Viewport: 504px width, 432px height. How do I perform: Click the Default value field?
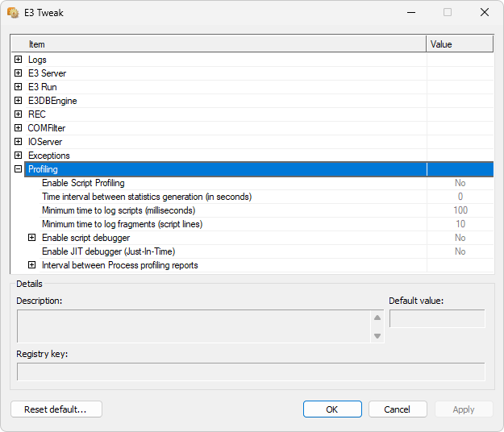click(437, 318)
